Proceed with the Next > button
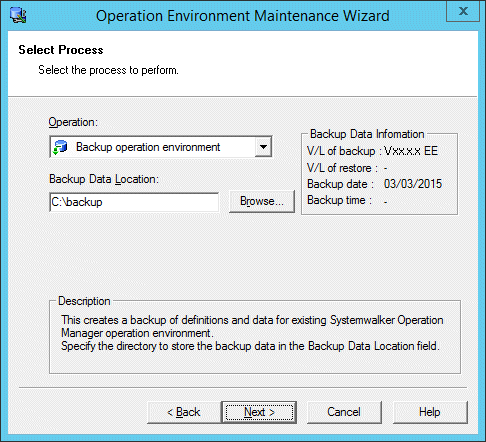Screen dimensions: 486x442 (259, 412)
